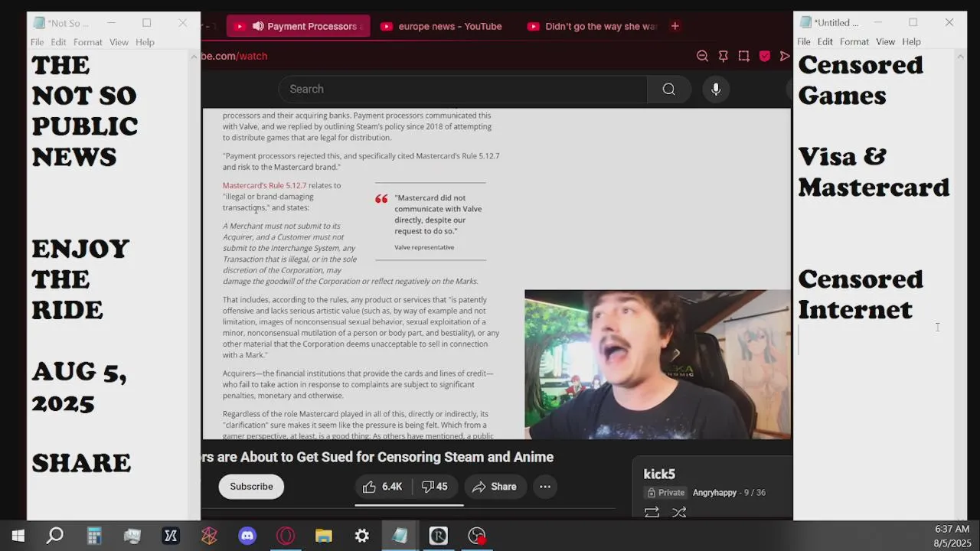This screenshot has height=551, width=980.
Task: Click the Share button under video
Action: 494,487
